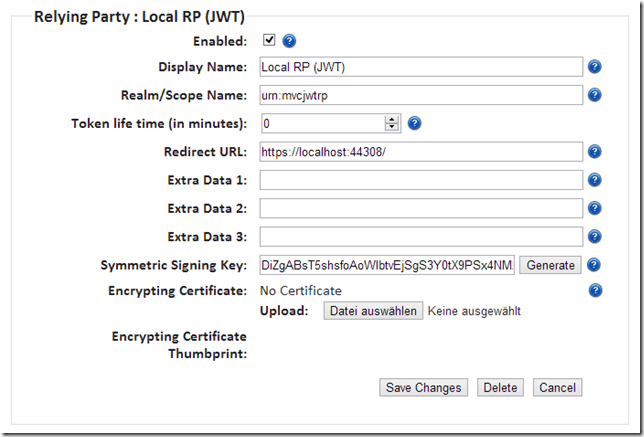Increase token life time with up arrow
This screenshot has width=644, height=437.
tap(392, 119)
